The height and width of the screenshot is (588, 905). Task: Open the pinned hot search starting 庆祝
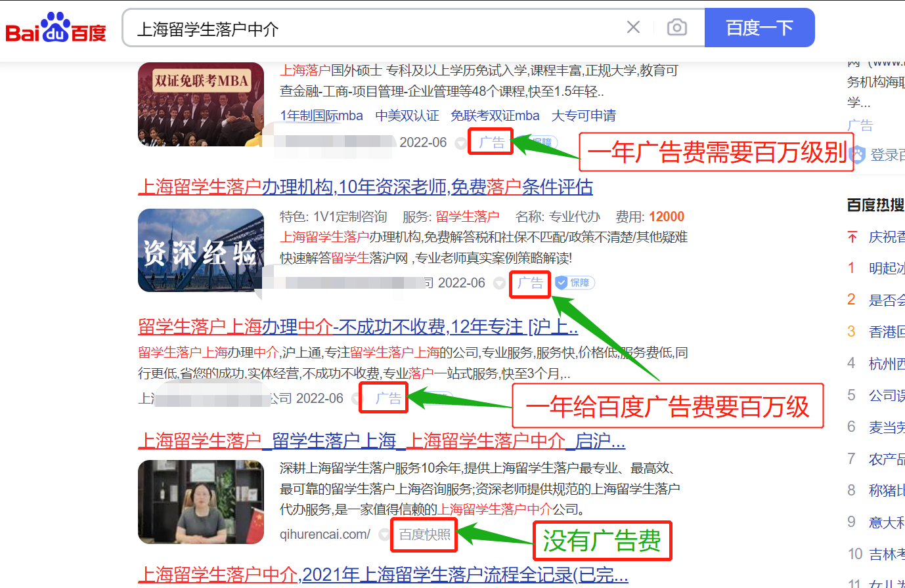pyautogui.click(x=886, y=237)
